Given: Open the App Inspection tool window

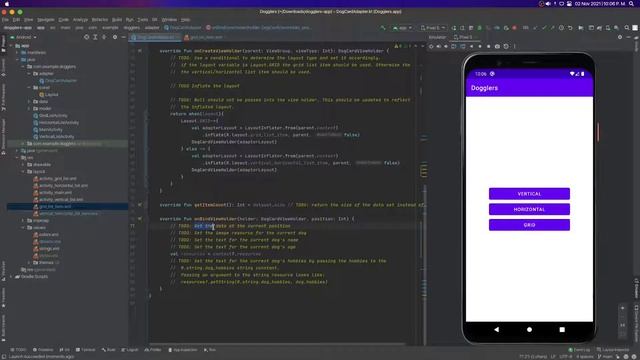Looking at the screenshot, I should [x=183, y=350].
